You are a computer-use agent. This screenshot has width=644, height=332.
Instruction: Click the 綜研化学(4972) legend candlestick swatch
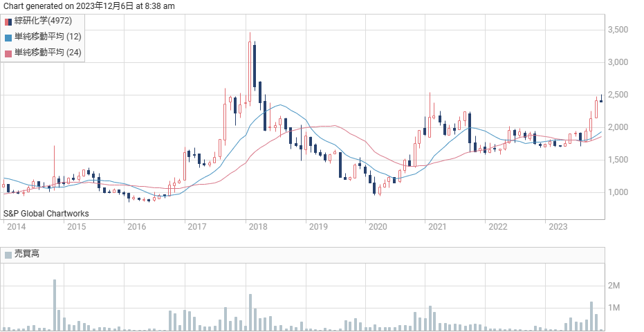point(8,21)
